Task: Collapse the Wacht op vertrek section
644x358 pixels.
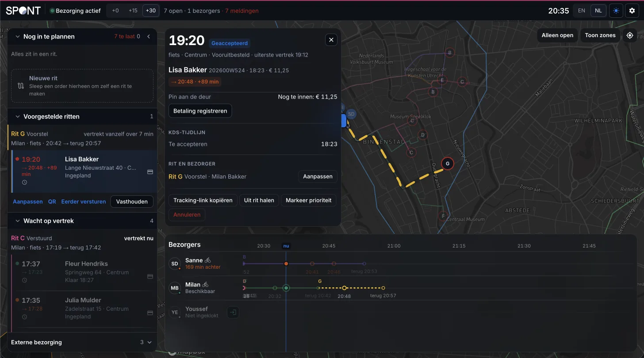Action: (x=18, y=221)
